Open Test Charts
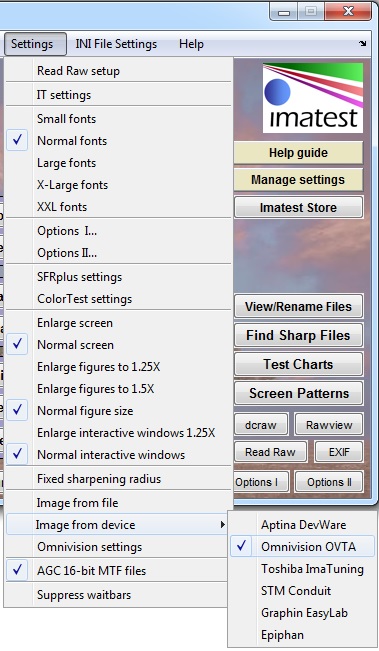 (298, 364)
